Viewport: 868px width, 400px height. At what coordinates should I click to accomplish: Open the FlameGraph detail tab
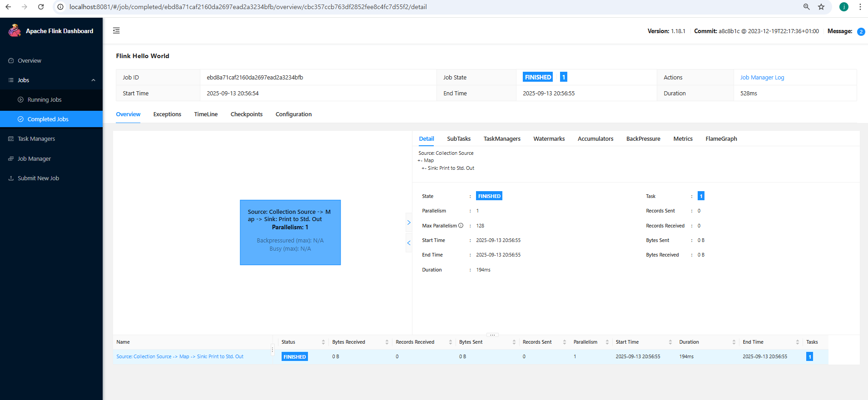(x=721, y=139)
